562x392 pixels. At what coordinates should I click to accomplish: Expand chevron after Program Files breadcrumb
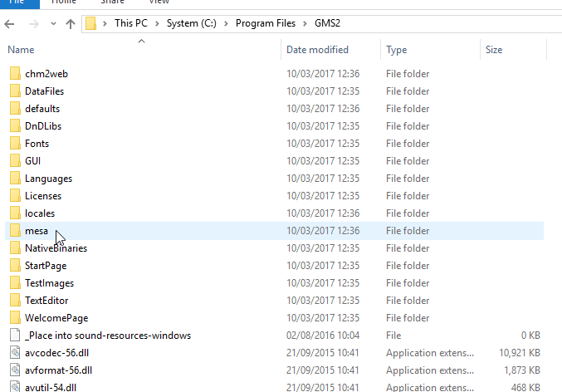click(305, 24)
